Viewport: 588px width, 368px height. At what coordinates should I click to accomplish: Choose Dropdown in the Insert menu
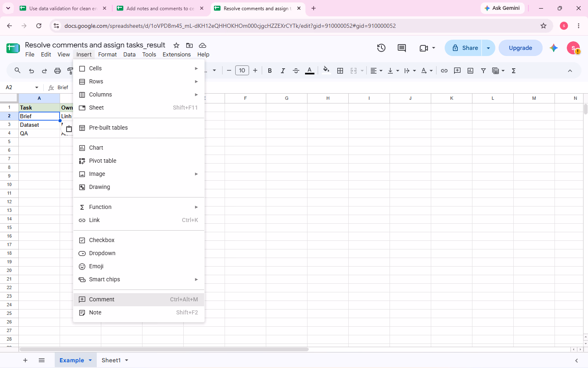pos(139,253)
